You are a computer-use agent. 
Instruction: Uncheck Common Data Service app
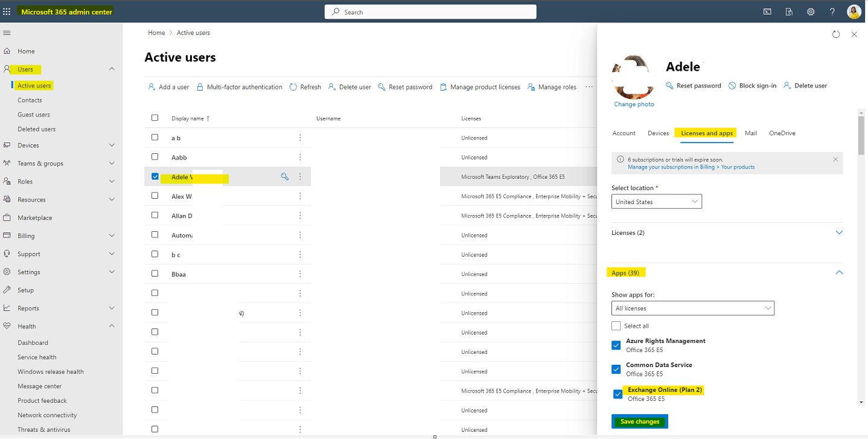(x=616, y=369)
